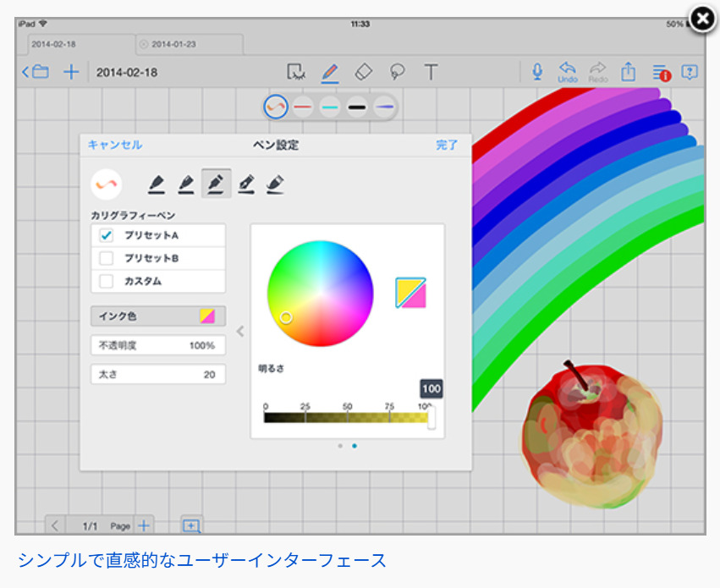Open the Share menu
Viewport: 720px width, 588px height.
[628, 72]
